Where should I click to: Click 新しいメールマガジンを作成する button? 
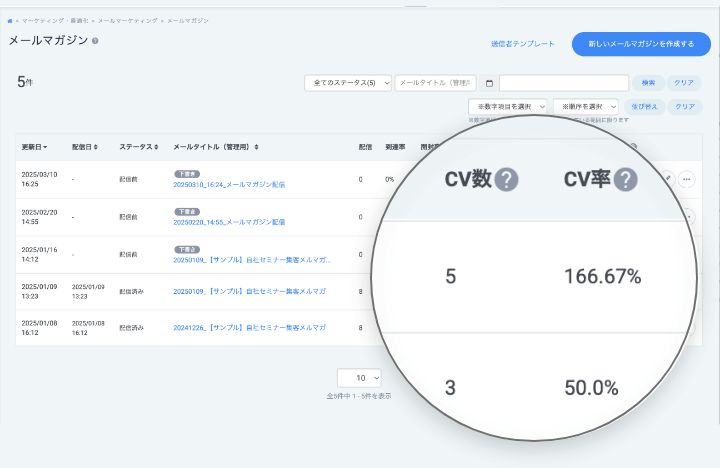click(x=640, y=44)
